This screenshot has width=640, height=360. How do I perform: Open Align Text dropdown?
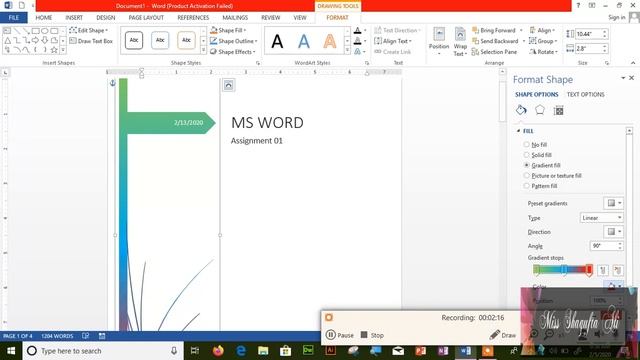[393, 41]
